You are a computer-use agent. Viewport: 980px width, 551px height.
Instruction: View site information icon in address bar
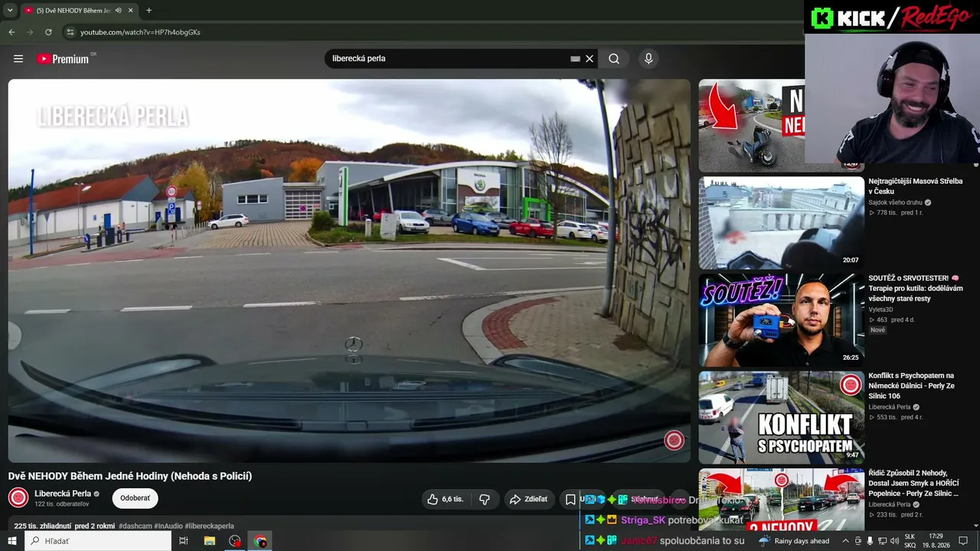[70, 32]
